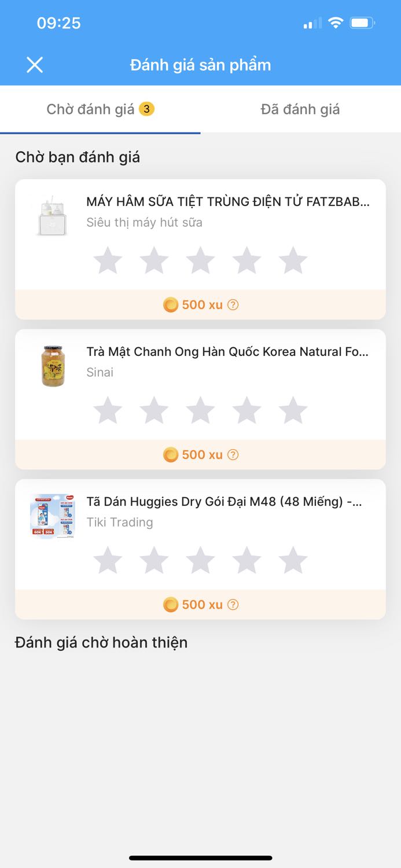Rate honey citron tea five stars

293,410
